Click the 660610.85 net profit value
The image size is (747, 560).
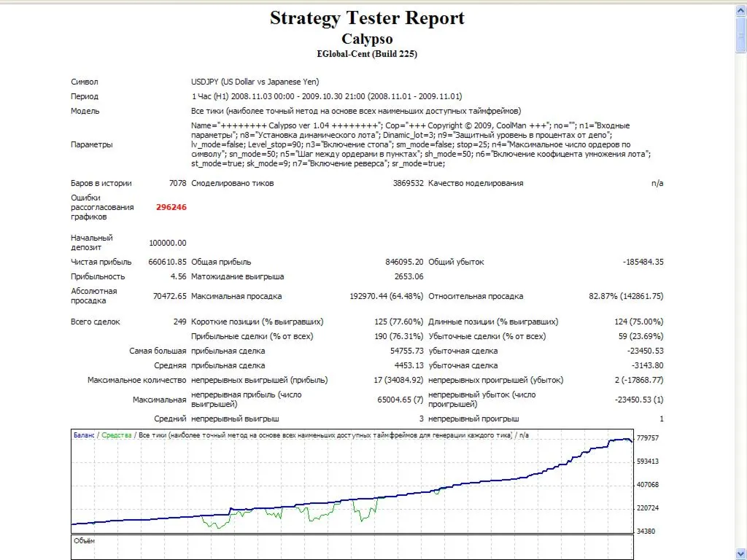(167, 262)
